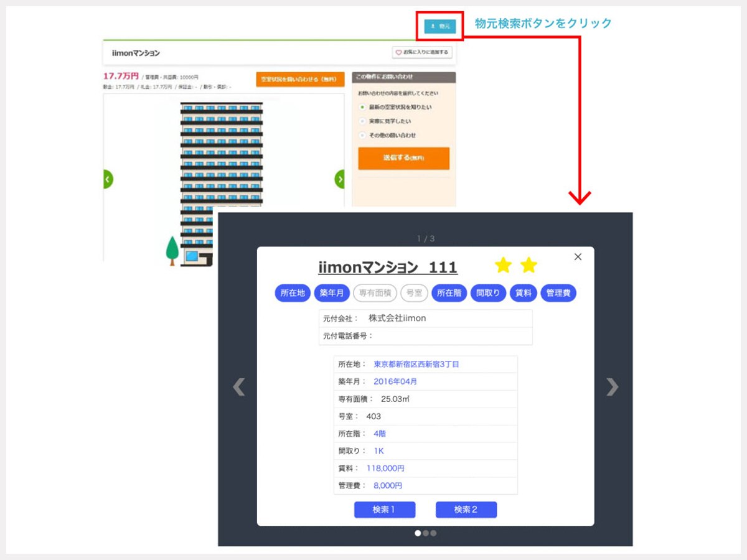
Task: Click the 1 / 3 page counter
Action: (426, 238)
